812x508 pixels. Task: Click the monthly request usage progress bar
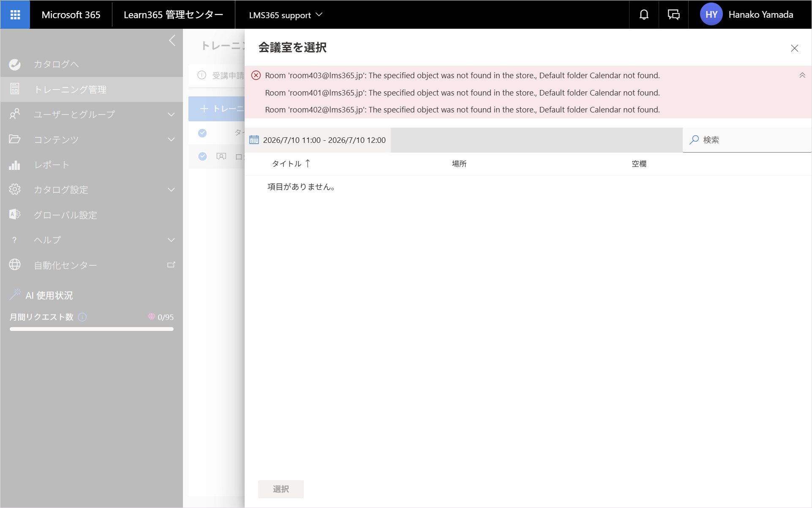click(92, 329)
